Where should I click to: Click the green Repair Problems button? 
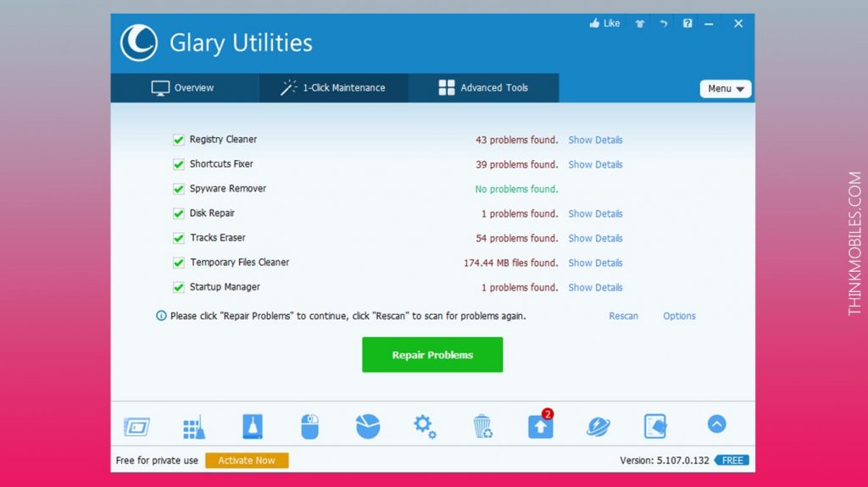pos(432,355)
